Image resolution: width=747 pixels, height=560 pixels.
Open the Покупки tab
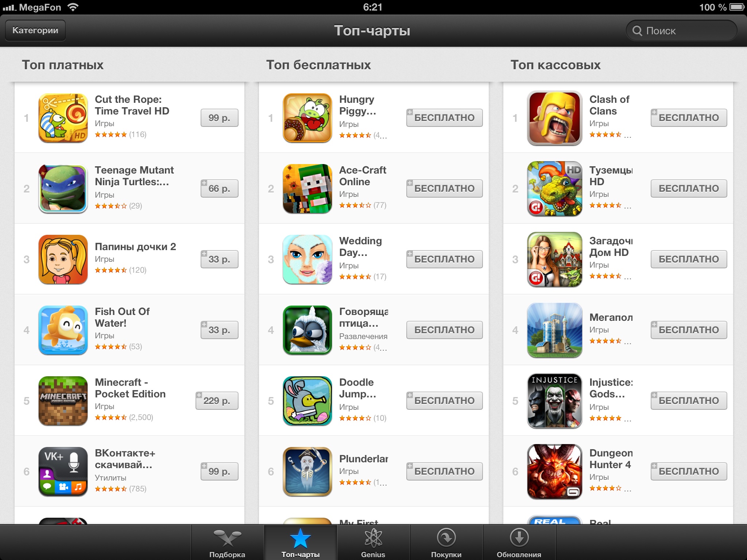pyautogui.click(x=446, y=542)
